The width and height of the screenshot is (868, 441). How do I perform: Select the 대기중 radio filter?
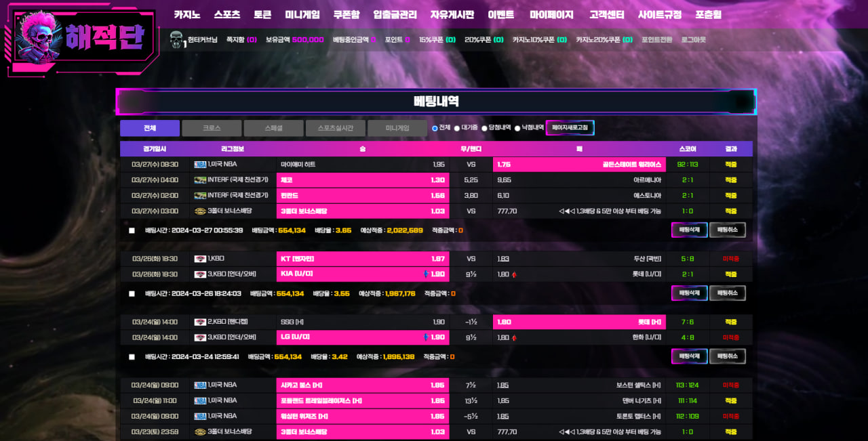tap(457, 128)
